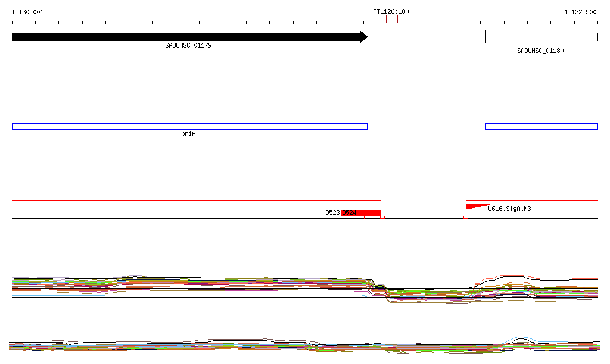Click the priA blue outlined bar

coord(189,126)
